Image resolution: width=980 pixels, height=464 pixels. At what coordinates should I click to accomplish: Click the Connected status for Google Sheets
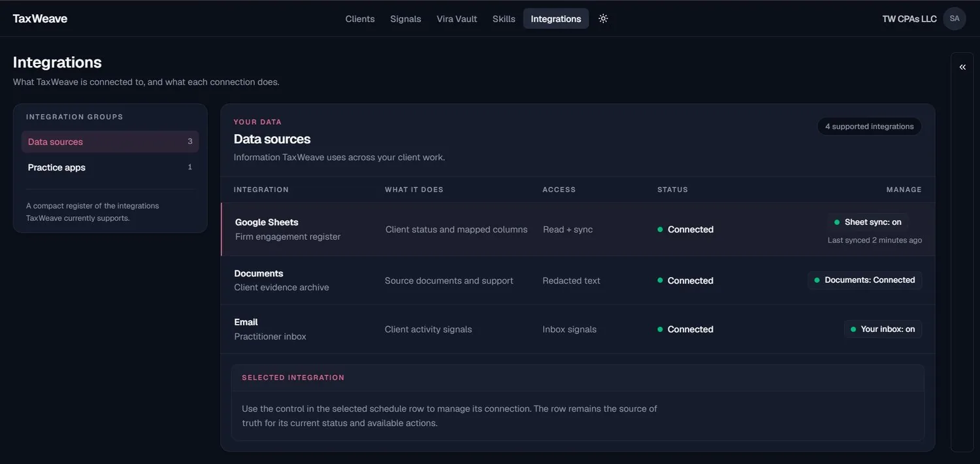click(685, 229)
